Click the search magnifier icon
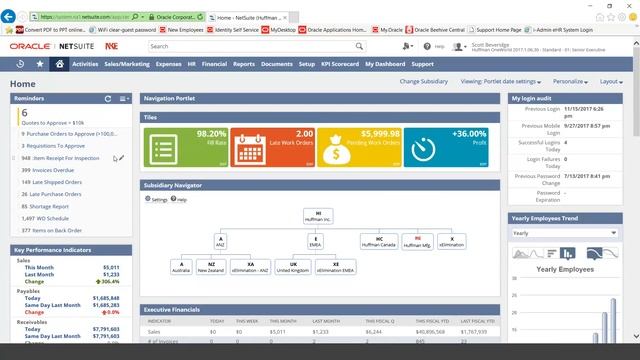The height and width of the screenshot is (360, 640). pyautogui.click(x=359, y=46)
